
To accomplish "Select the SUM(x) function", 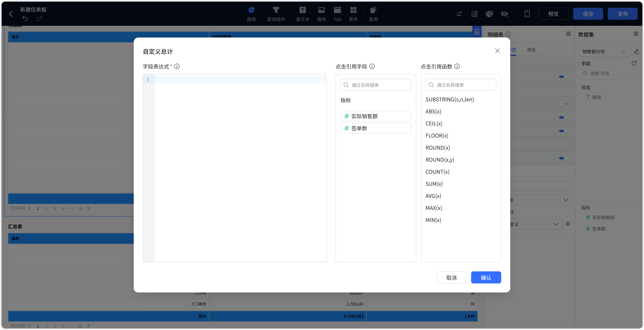I will point(434,184).
